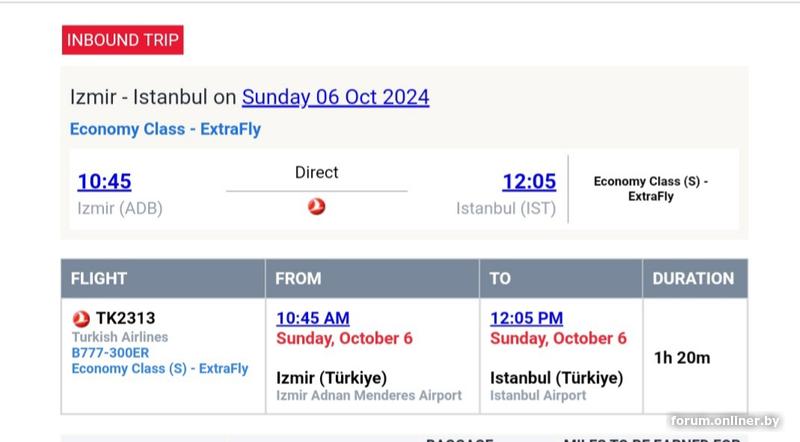Open the Sunday 06 Oct 2024 date link
The height and width of the screenshot is (442, 800).
point(335,97)
